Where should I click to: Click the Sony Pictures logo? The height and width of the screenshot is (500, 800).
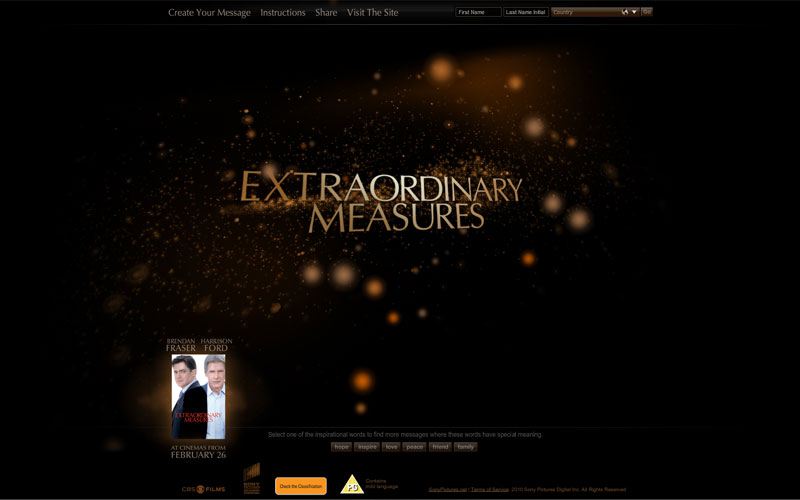pyautogui.click(x=252, y=478)
